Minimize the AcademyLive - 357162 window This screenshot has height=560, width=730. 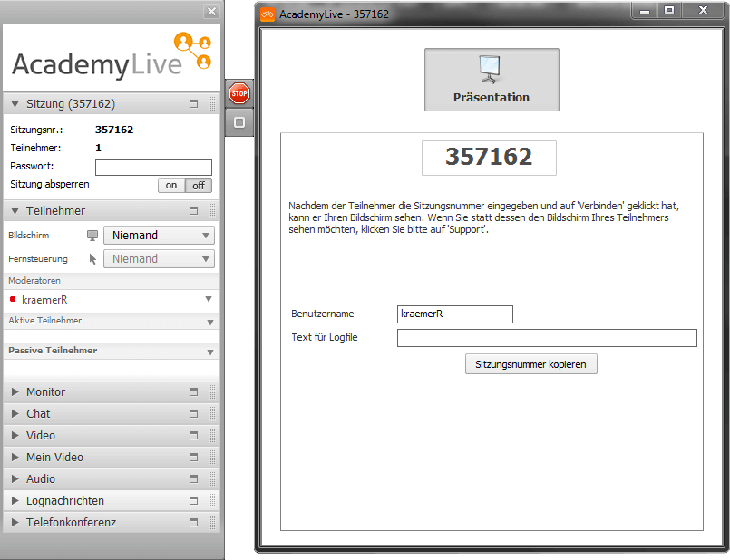point(645,11)
